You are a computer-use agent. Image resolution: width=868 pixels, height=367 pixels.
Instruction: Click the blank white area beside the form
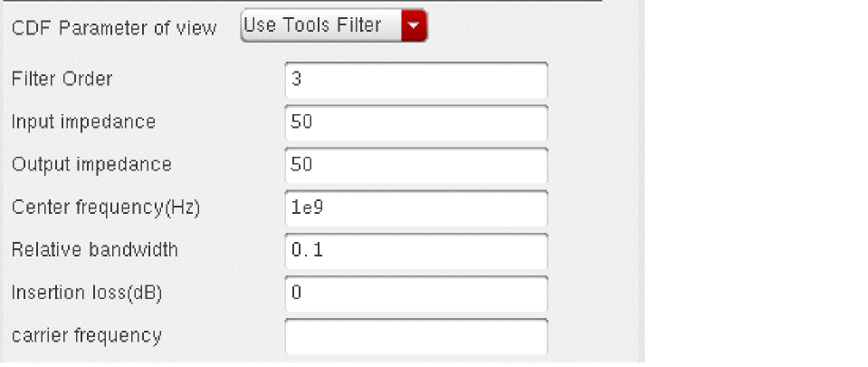point(756,181)
